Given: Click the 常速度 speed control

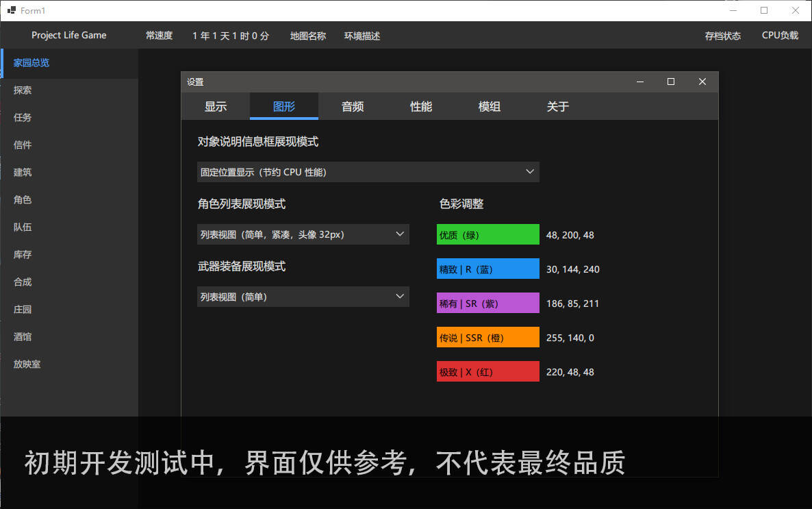Looking at the screenshot, I should [159, 35].
